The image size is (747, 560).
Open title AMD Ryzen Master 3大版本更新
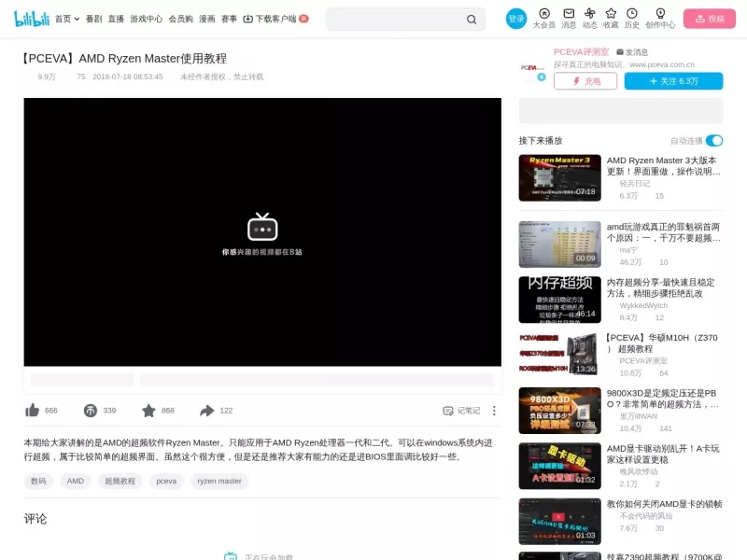[663, 166]
